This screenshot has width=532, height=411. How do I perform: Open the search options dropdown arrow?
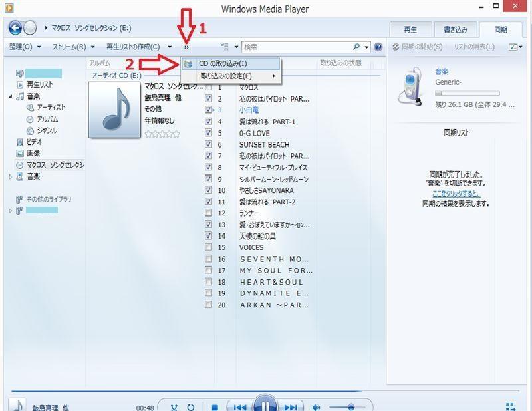click(x=367, y=47)
